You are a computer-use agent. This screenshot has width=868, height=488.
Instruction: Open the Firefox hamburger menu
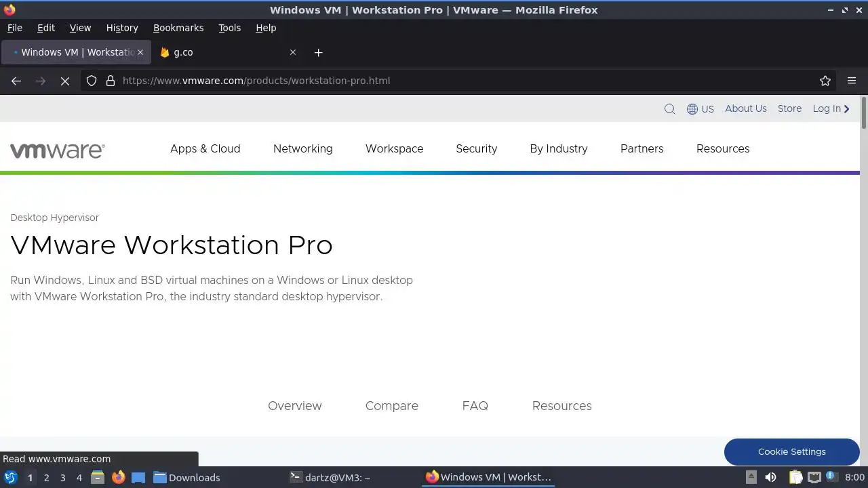tap(852, 81)
